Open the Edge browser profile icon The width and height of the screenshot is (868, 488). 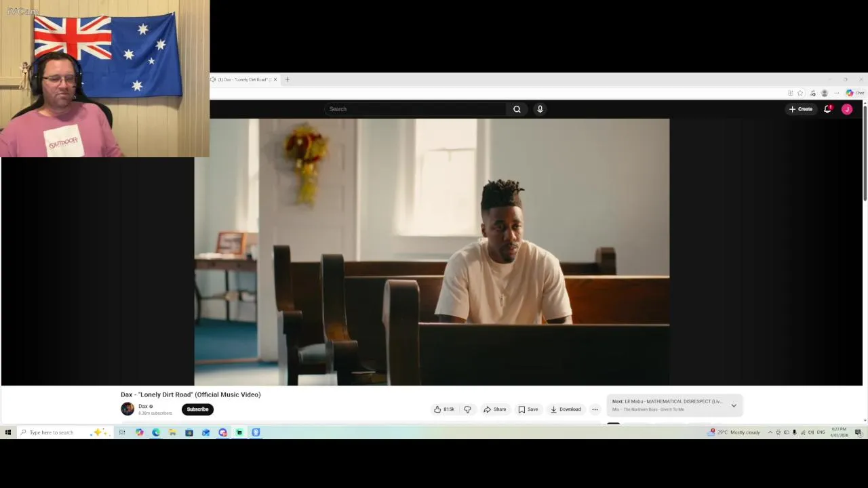pyautogui.click(x=825, y=93)
